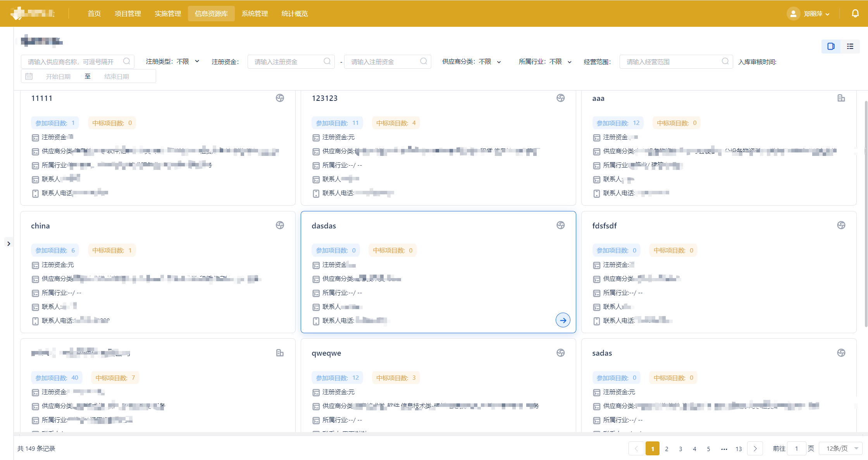
Task: Open the 项目管理 menu
Action: (x=128, y=14)
